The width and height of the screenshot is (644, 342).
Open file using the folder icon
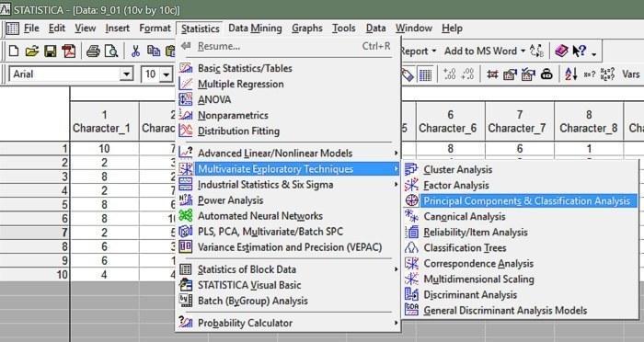(31, 51)
